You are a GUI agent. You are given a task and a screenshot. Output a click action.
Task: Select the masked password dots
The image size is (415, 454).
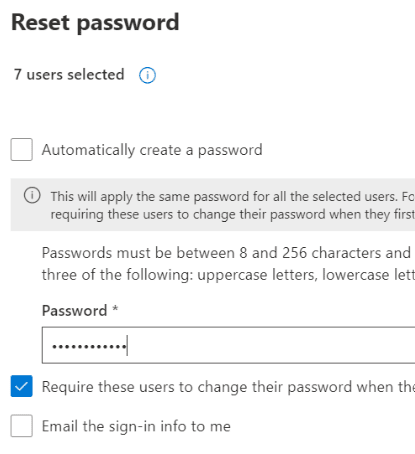[x=89, y=347]
